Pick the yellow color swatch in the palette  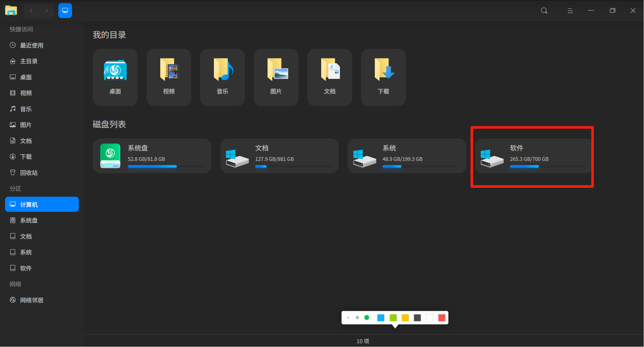point(405,318)
